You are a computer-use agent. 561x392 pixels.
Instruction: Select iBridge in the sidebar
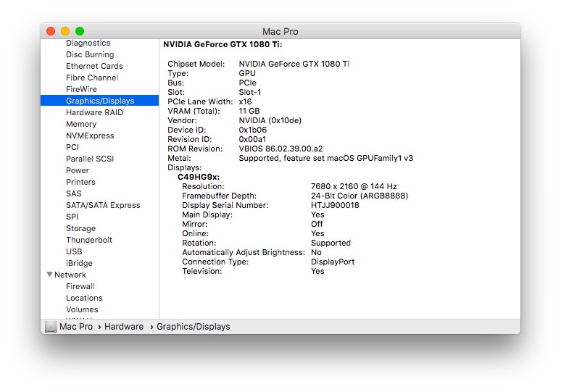[79, 263]
